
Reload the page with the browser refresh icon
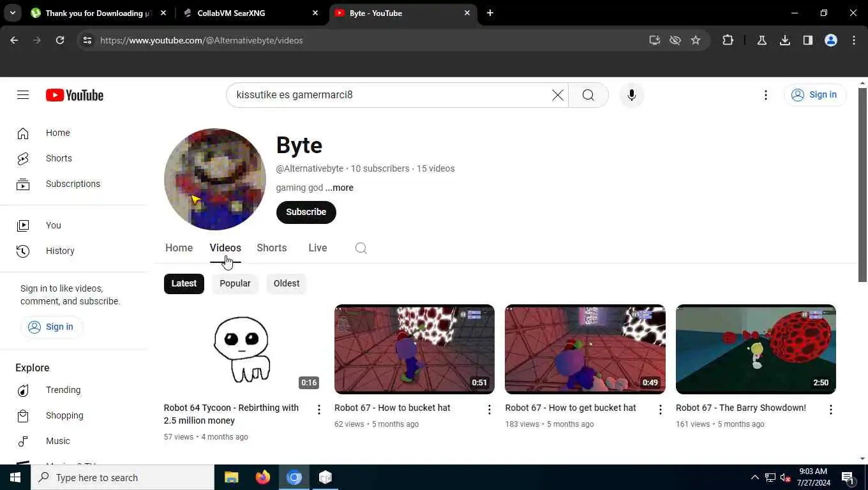[60, 40]
